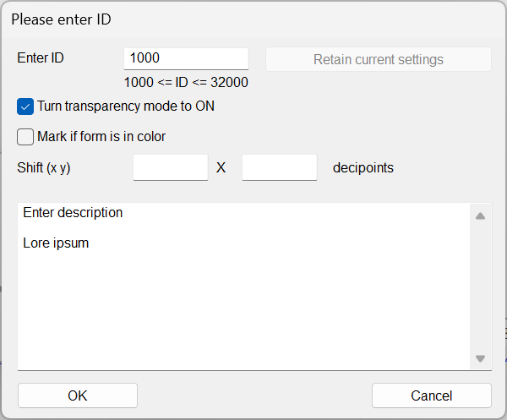
Task: Click the X separator between shift fields
Action: point(221,167)
